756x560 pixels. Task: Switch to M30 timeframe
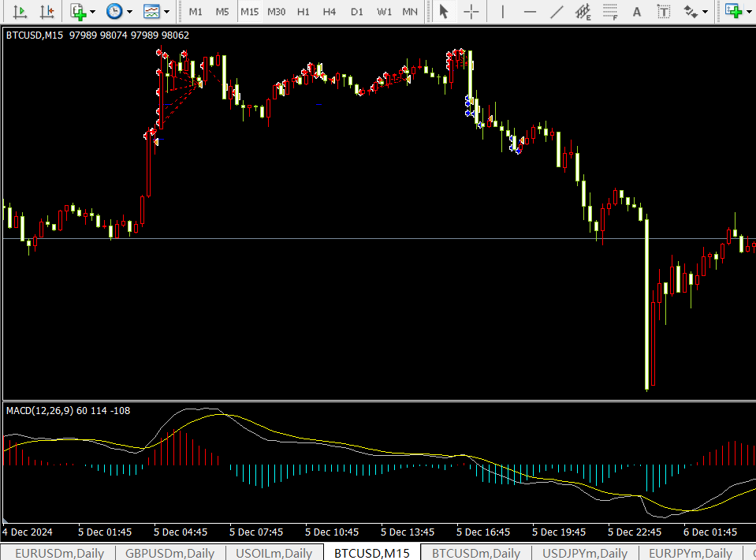276,12
